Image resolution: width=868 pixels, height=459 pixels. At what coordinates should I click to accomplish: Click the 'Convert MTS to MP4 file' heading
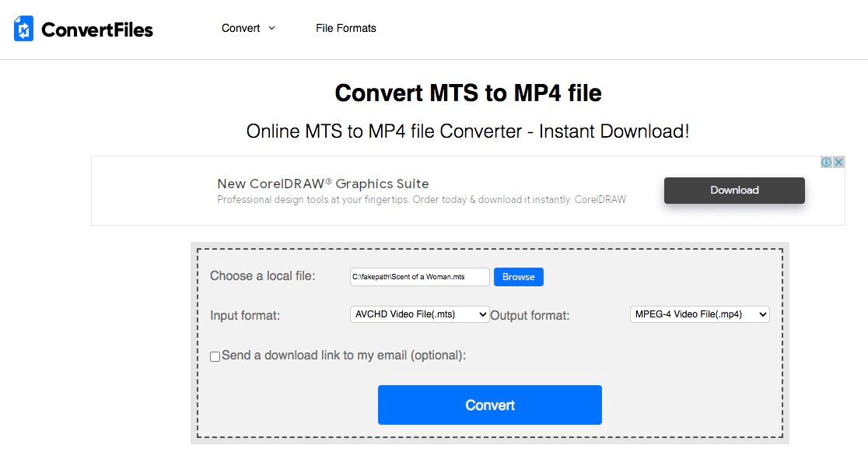467,93
